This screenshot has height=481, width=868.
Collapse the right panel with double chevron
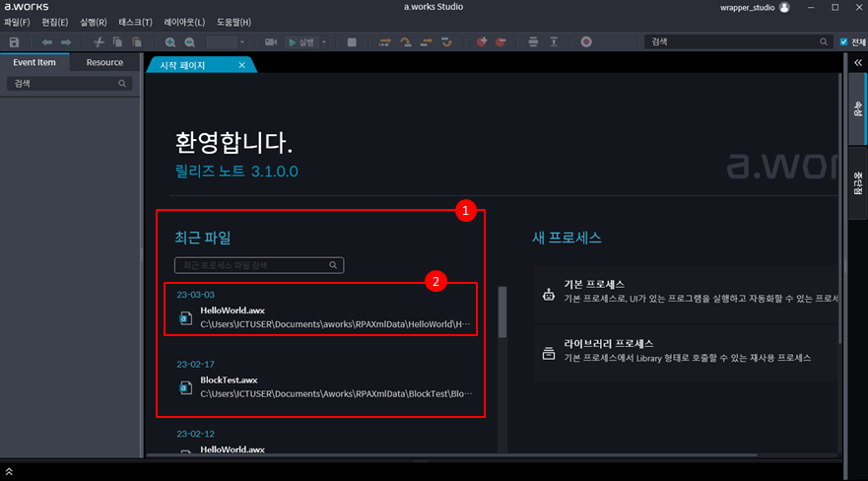pyautogui.click(x=858, y=62)
